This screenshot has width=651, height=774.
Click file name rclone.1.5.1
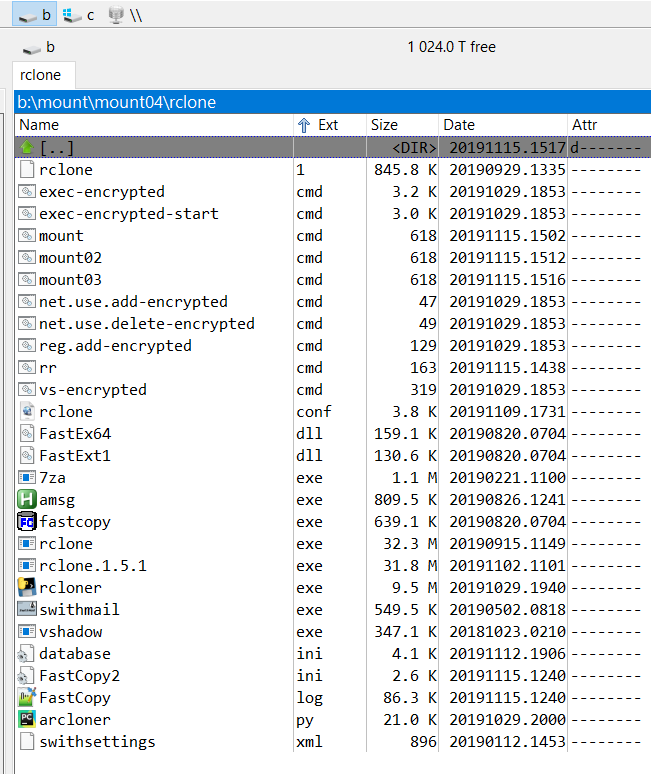coord(93,566)
